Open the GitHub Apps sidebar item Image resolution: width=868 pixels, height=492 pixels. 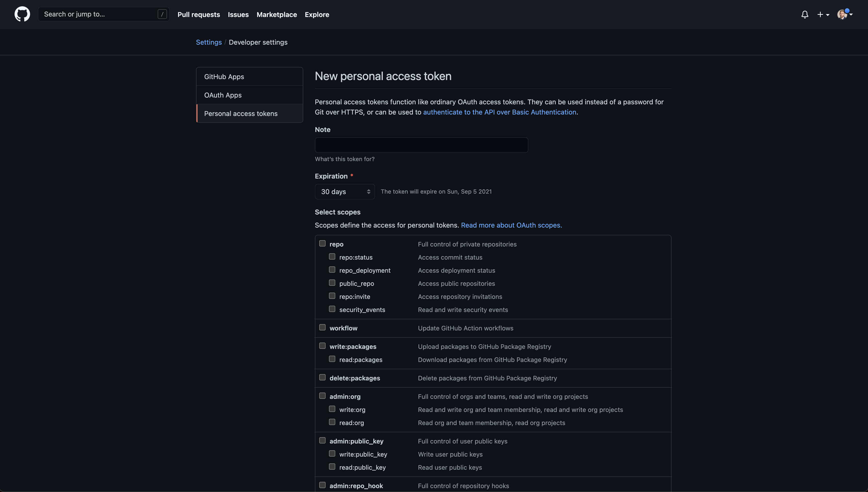pyautogui.click(x=249, y=77)
